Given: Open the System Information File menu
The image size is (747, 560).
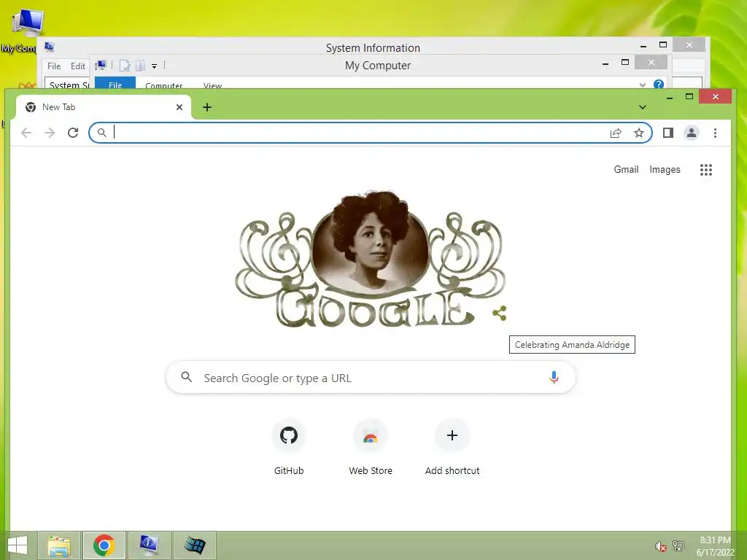Looking at the screenshot, I should (54, 66).
